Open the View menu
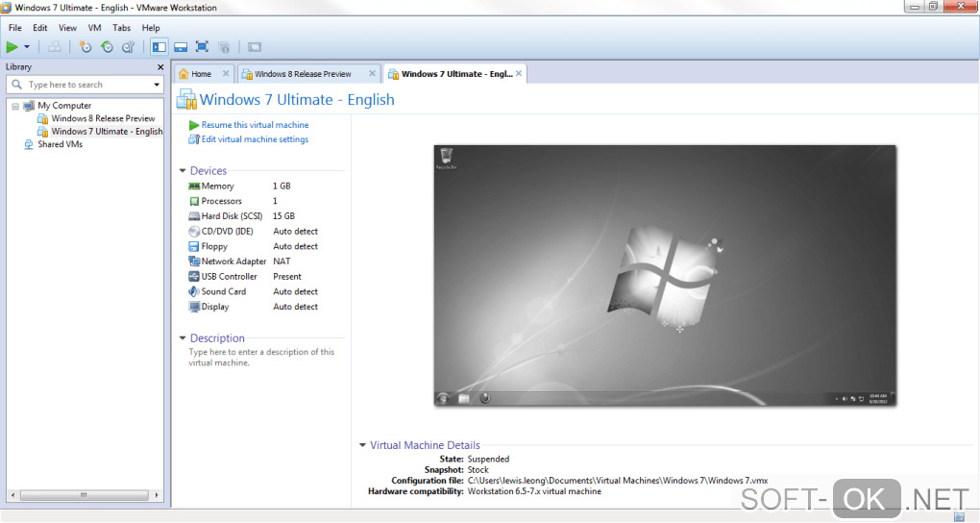Image resolution: width=980 pixels, height=523 pixels. tap(67, 28)
